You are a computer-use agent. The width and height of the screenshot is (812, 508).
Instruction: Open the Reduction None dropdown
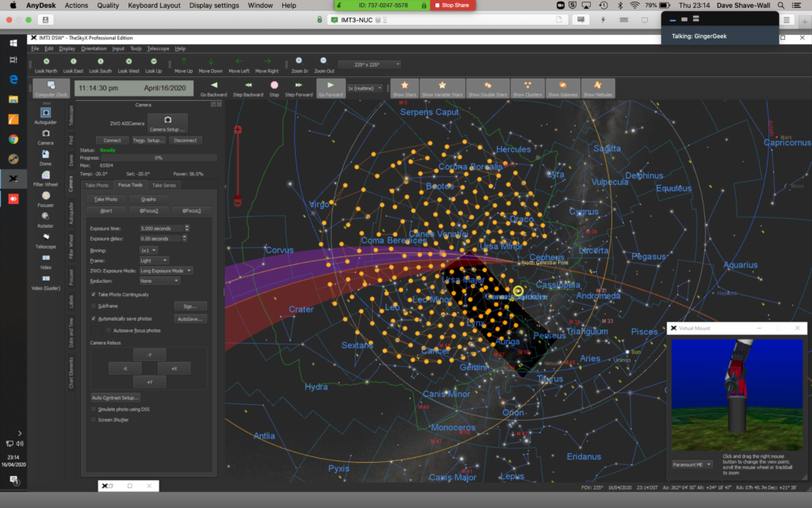click(x=159, y=281)
